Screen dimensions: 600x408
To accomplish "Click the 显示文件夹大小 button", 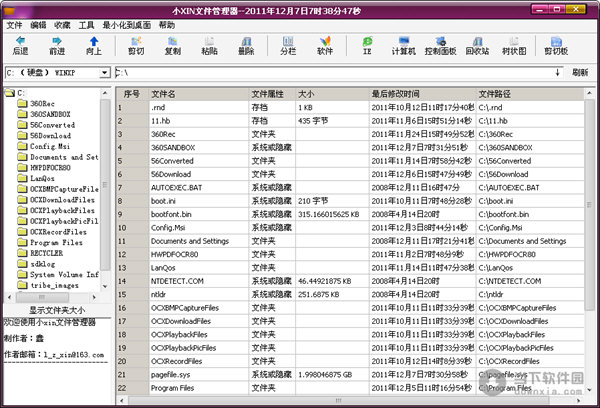I will coord(56,309).
